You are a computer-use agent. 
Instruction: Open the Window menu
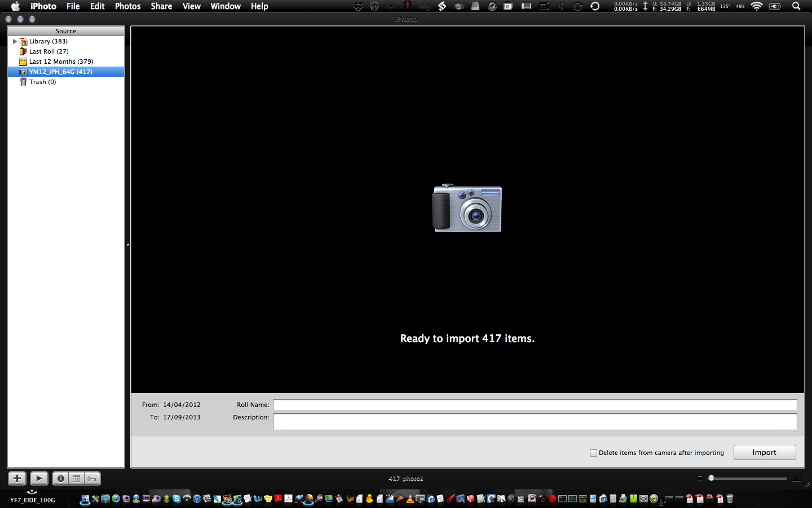226,6
